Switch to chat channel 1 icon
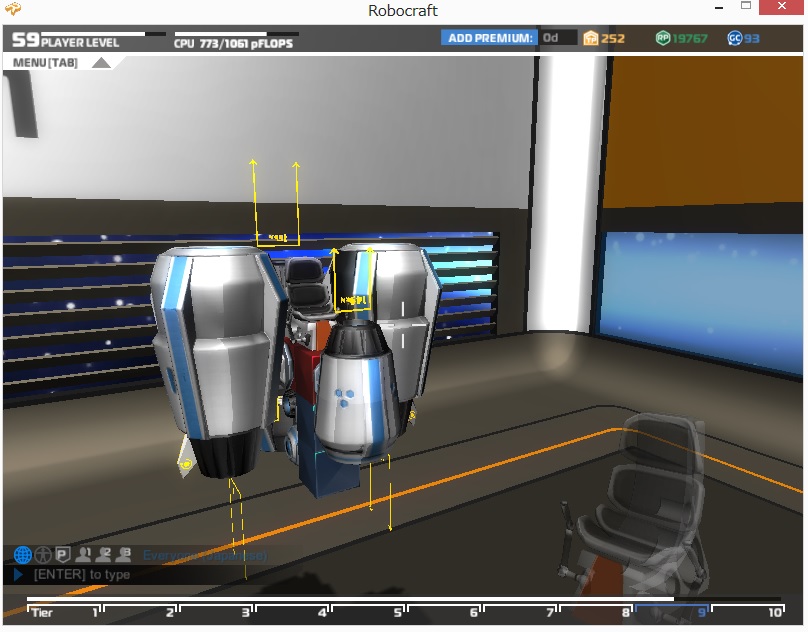The image size is (808, 632). point(83,555)
